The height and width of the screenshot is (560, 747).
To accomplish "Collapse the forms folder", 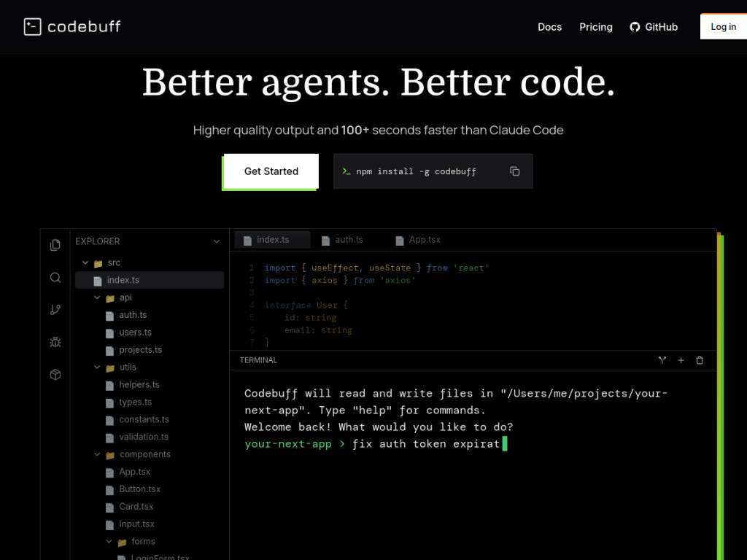I will pos(109,542).
